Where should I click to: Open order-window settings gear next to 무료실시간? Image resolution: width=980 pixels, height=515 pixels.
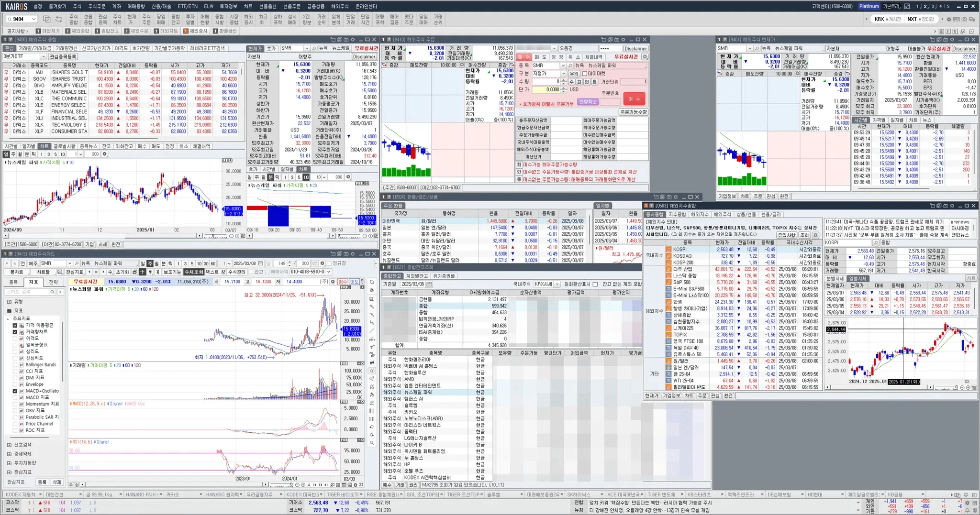tap(645, 56)
